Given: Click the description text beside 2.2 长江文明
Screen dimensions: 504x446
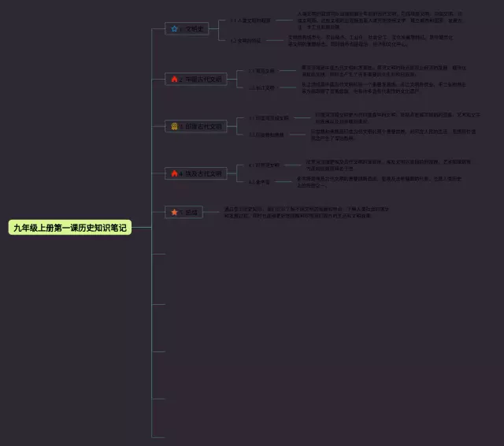Looking at the screenshot, I should (x=384, y=87).
